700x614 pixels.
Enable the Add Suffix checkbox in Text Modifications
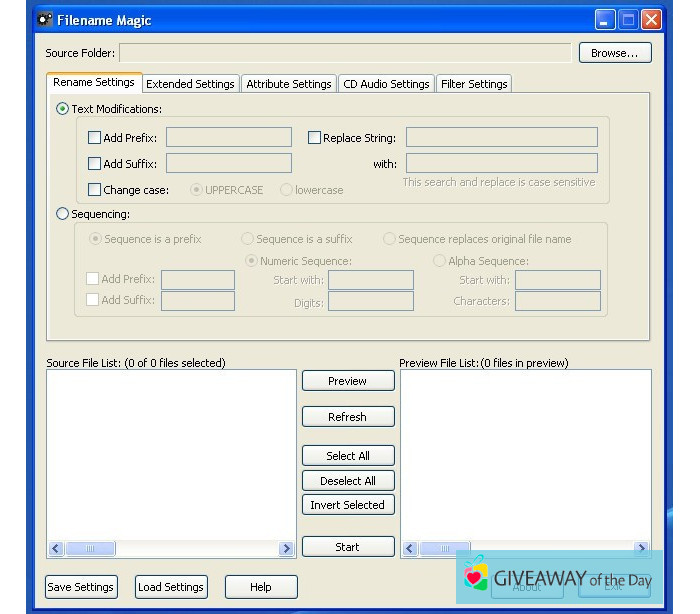coord(95,164)
